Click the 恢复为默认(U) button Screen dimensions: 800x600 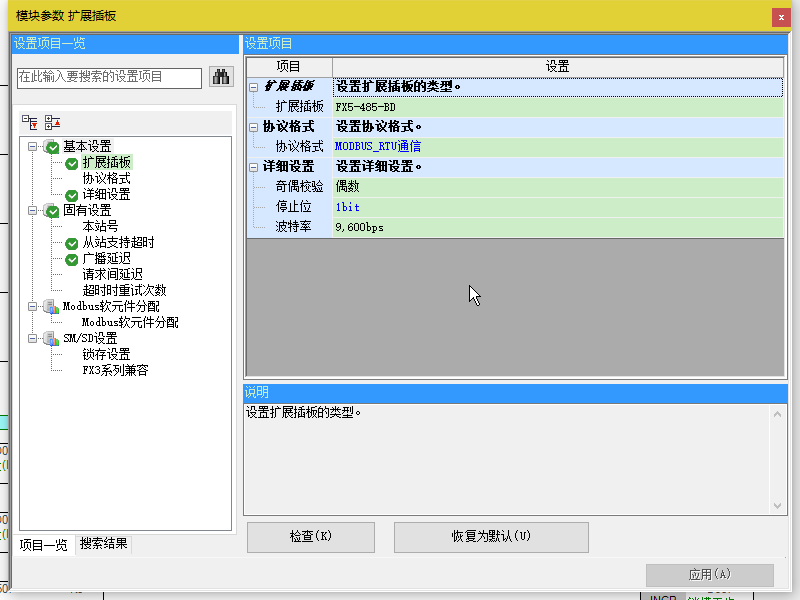tap(491, 537)
